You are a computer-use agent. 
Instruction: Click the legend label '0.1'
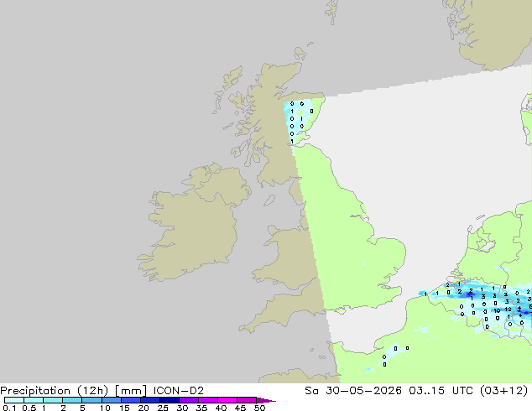pos(9,408)
